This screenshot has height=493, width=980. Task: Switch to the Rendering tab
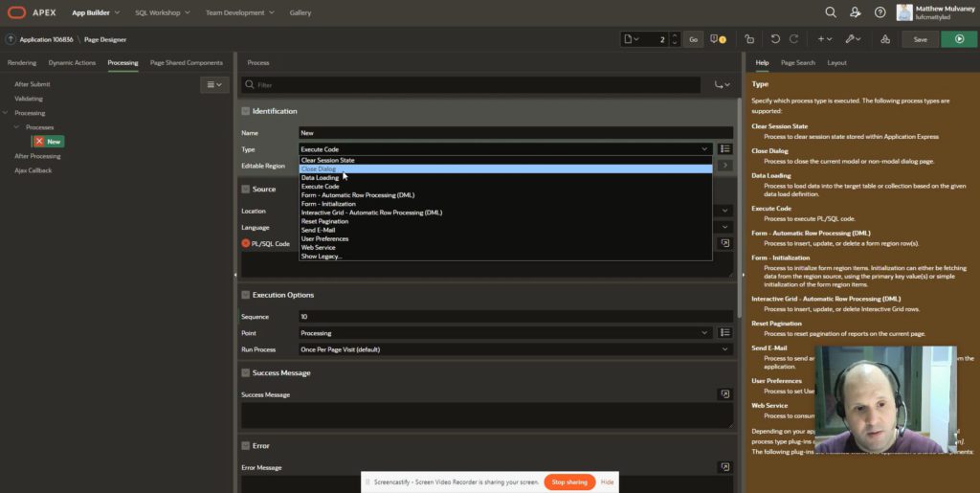click(x=22, y=62)
